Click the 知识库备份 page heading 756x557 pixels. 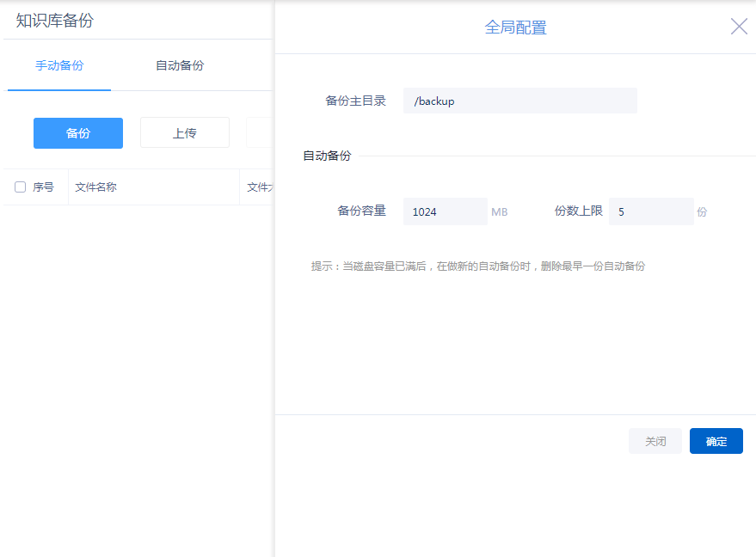pos(55,21)
